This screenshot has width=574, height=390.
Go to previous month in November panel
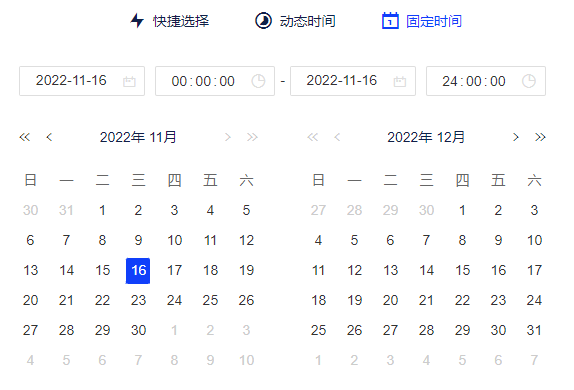coord(49,137)
